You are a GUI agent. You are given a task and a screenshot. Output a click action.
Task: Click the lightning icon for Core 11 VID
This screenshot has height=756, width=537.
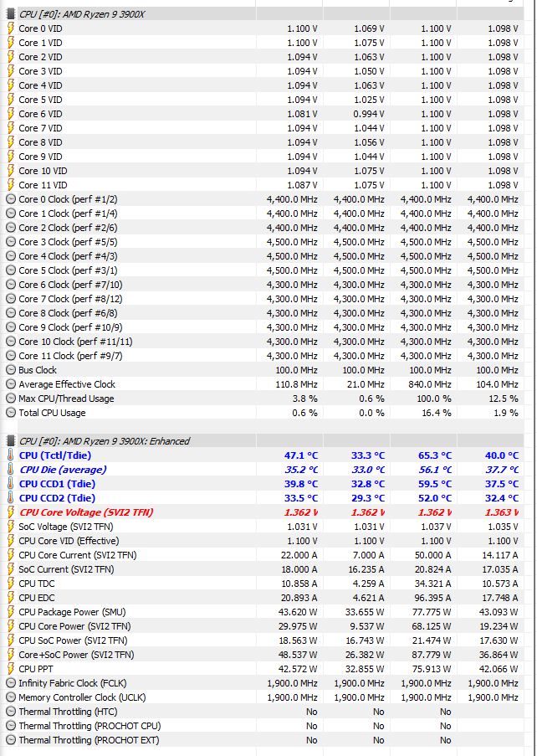click(11, 185)
